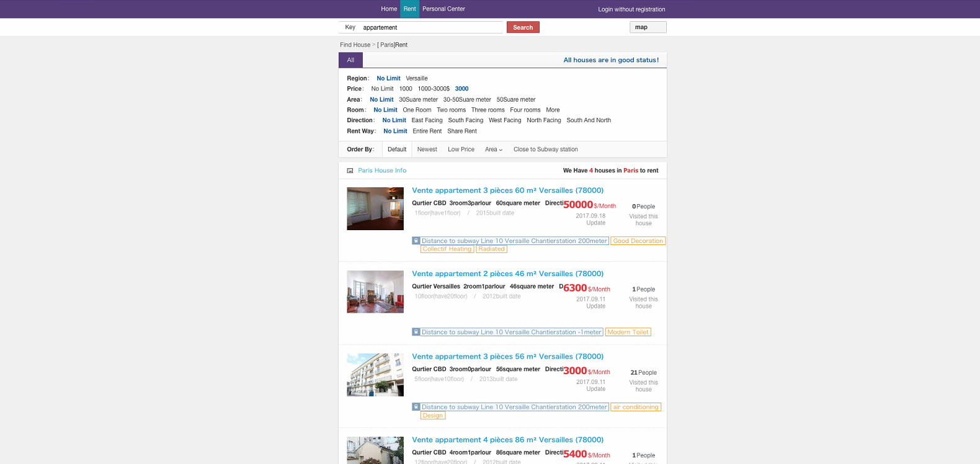Click the Good Decoration tag
Viewport: 980px width, 464px height.
click(638, 241)
